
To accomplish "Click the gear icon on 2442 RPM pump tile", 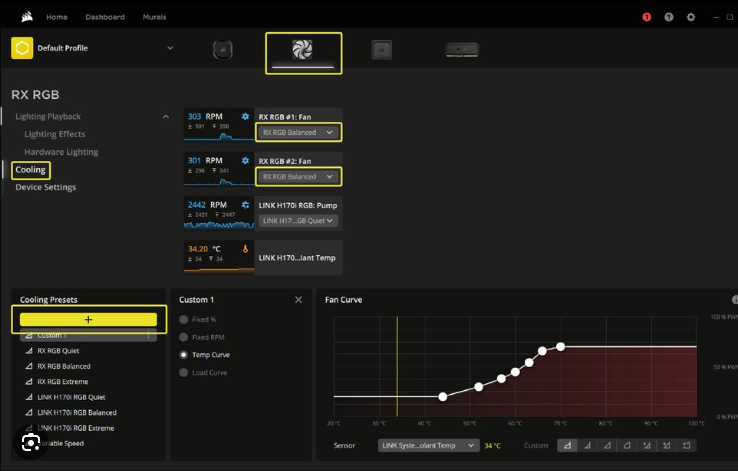I will click(x=245, y=205).
